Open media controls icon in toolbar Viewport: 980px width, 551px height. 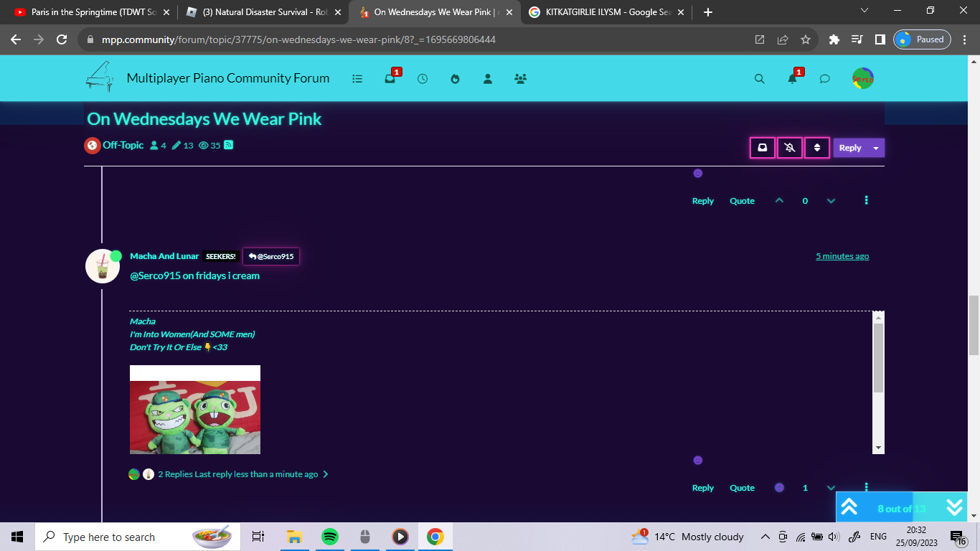(x=857, y=39)
